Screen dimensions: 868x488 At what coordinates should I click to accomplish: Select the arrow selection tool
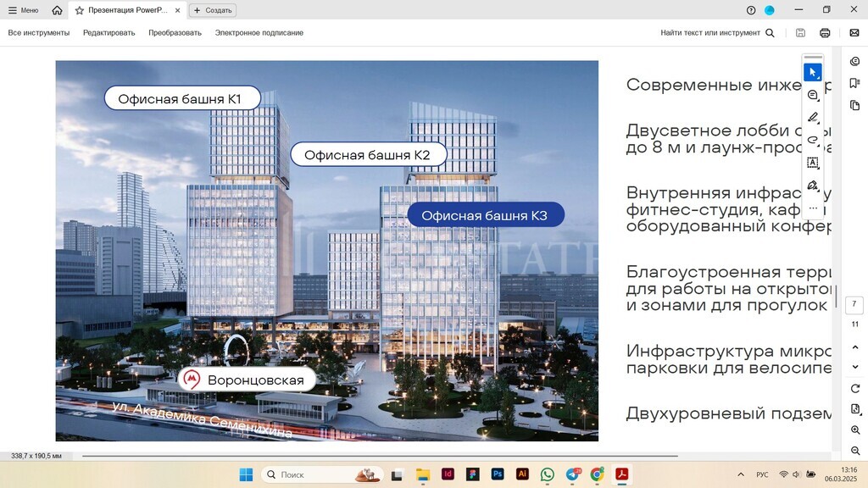(812, 73)
